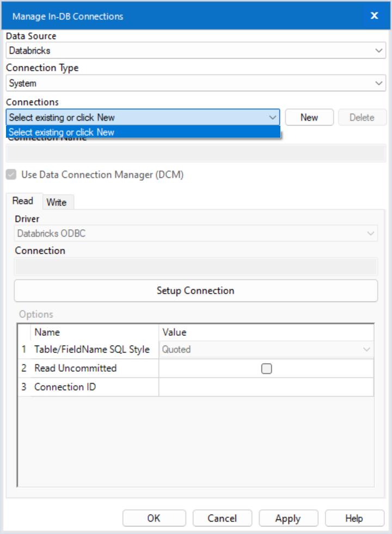Image resolution: width=392 pixels, height=534 pixels.
Task: Open Help for In-DB connections
Action: coord(354,518)
